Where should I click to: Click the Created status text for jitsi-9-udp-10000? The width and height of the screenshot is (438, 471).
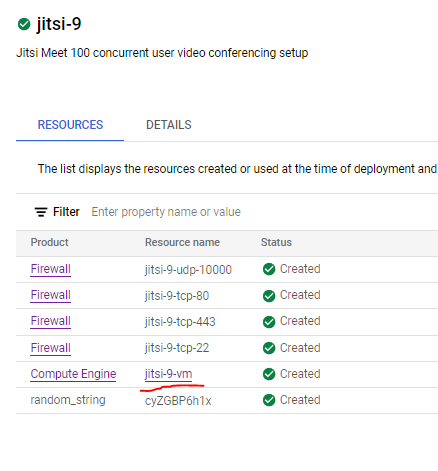(x=300, y=269)
